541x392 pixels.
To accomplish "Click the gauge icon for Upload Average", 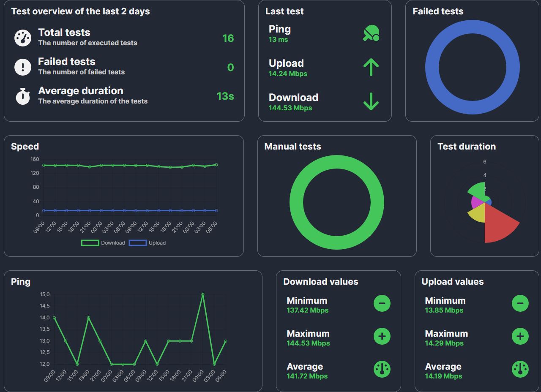I will (x=520, y=369).
